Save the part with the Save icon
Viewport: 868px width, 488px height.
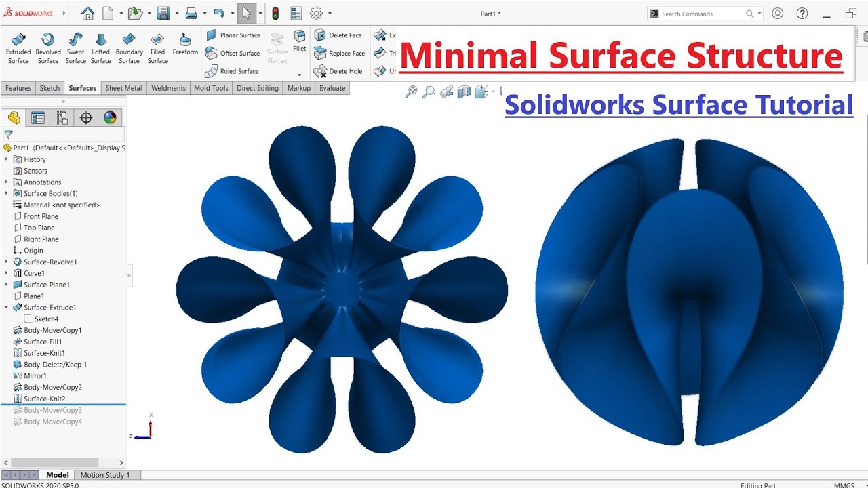tap(163, 13)
